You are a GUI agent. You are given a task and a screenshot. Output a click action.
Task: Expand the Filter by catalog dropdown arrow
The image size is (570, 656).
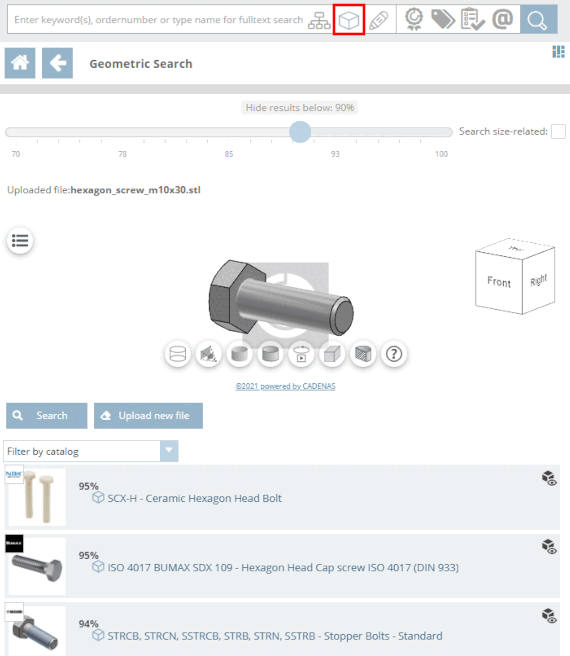(x=169, y=451)
